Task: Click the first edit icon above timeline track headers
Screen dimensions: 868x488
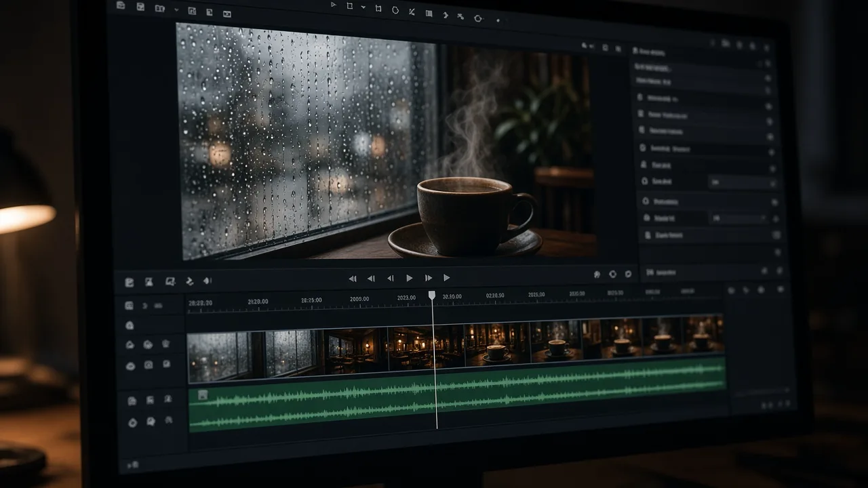Action: tap(130, 282)
